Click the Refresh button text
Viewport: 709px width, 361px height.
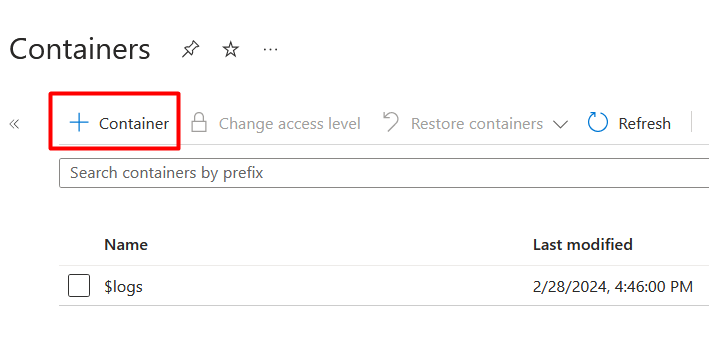(644, 124)
